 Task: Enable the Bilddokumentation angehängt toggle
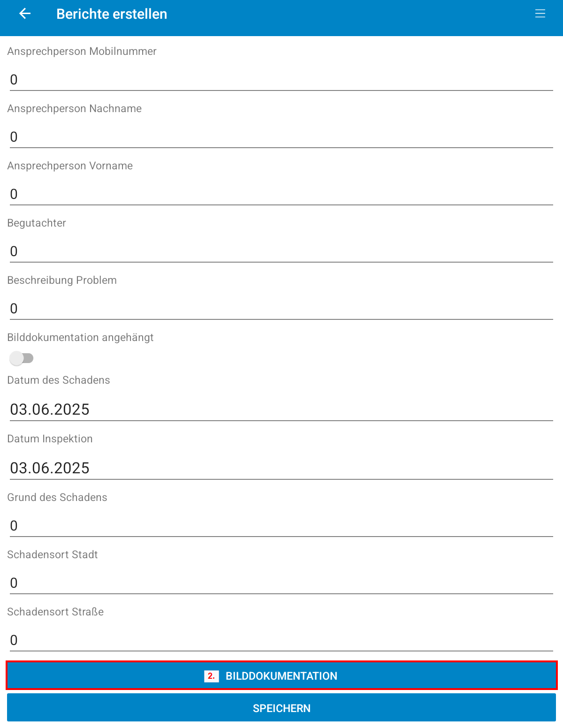pyautogui.click(x=22, y=358)
